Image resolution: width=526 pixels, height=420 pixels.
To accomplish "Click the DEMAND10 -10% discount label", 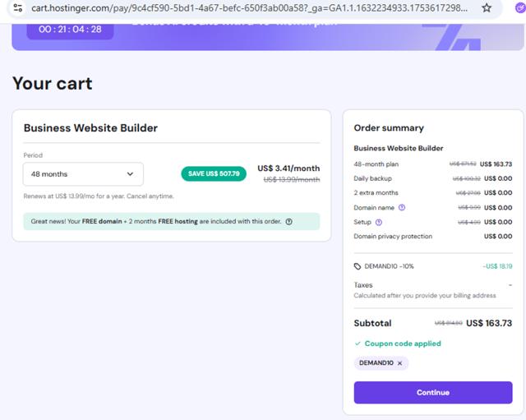I will [389, 266].
